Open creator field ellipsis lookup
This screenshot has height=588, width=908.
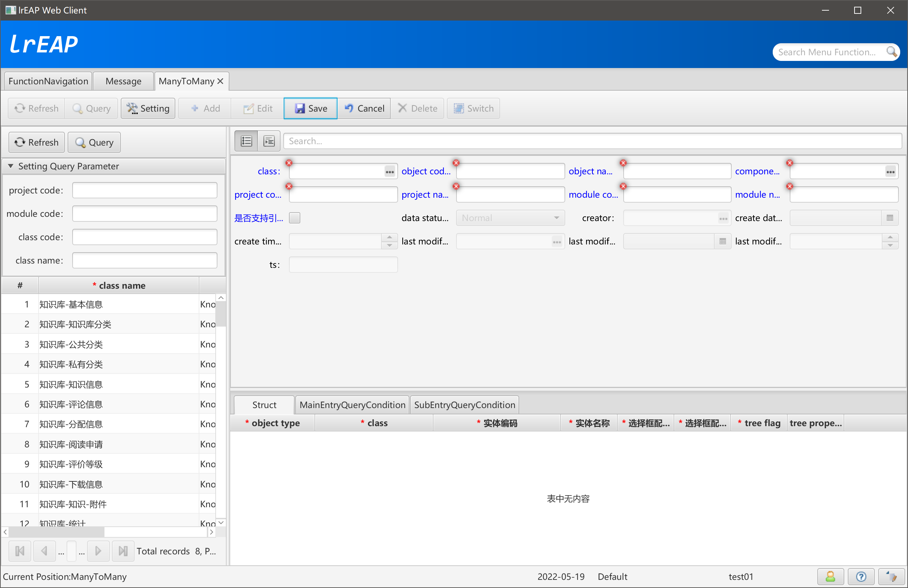pos(723,218)
